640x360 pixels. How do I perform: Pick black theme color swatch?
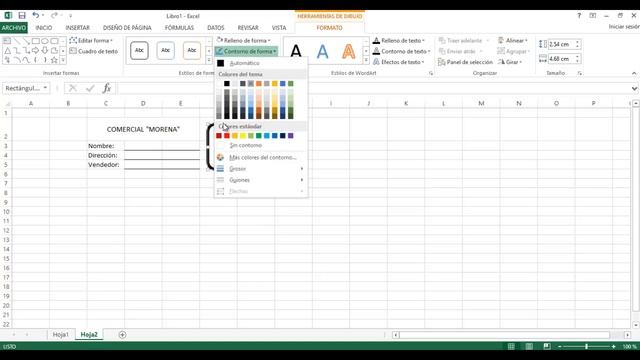point(227,84)
